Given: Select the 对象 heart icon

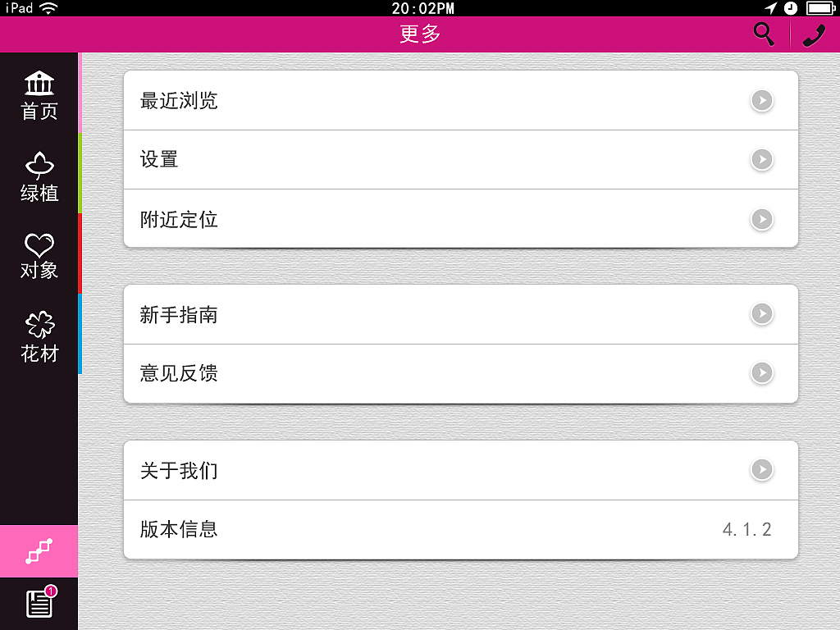Looking at the screenshot, I should (39, 256).
